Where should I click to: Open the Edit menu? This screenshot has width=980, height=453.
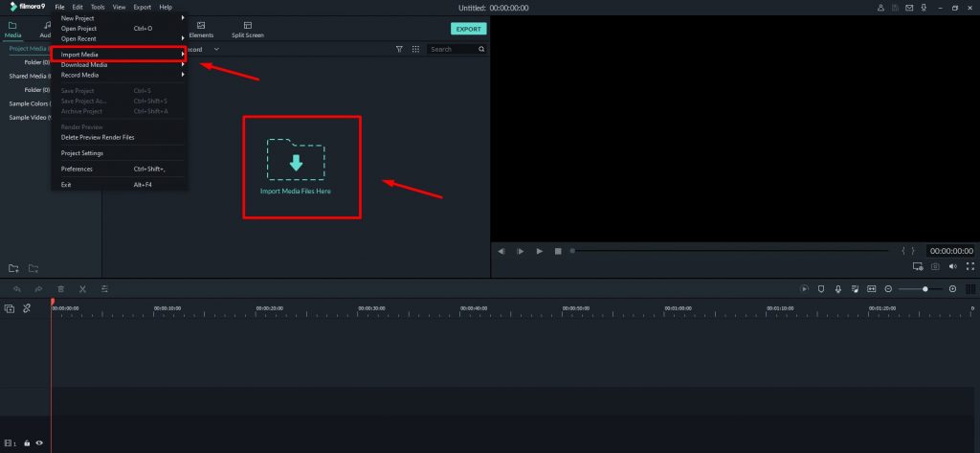tap(78, 7)
